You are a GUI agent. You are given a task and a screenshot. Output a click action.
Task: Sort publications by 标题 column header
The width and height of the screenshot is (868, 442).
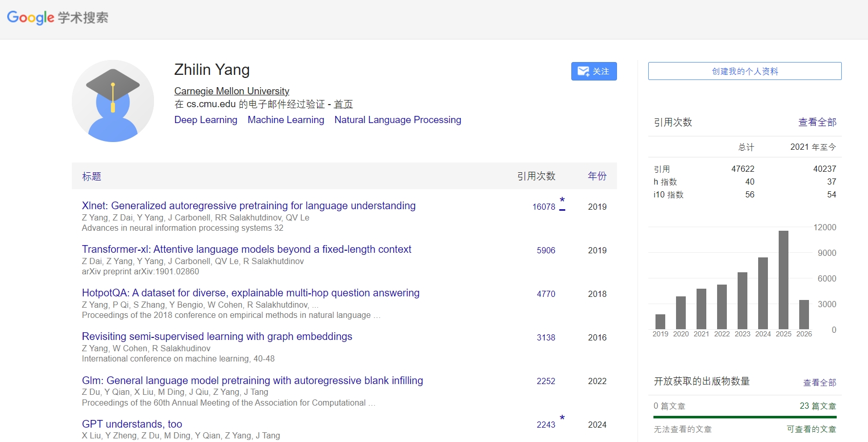pos(91,176)
